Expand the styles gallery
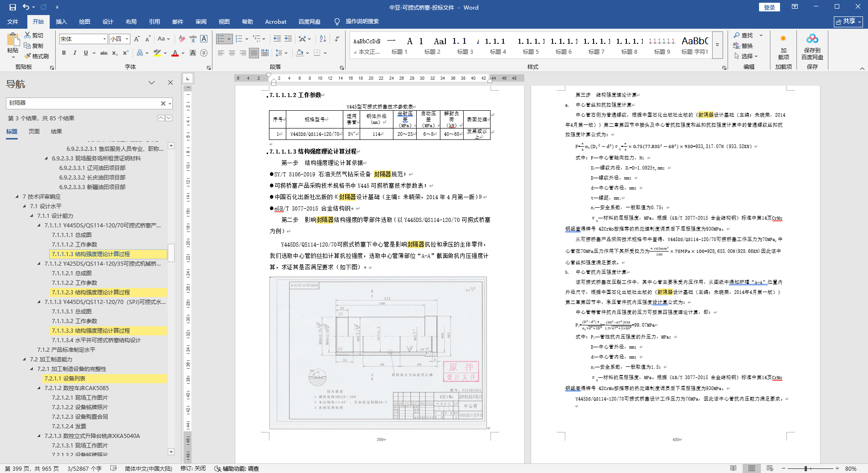This screenshot has width=868, height=473. [x=717, y=45]
